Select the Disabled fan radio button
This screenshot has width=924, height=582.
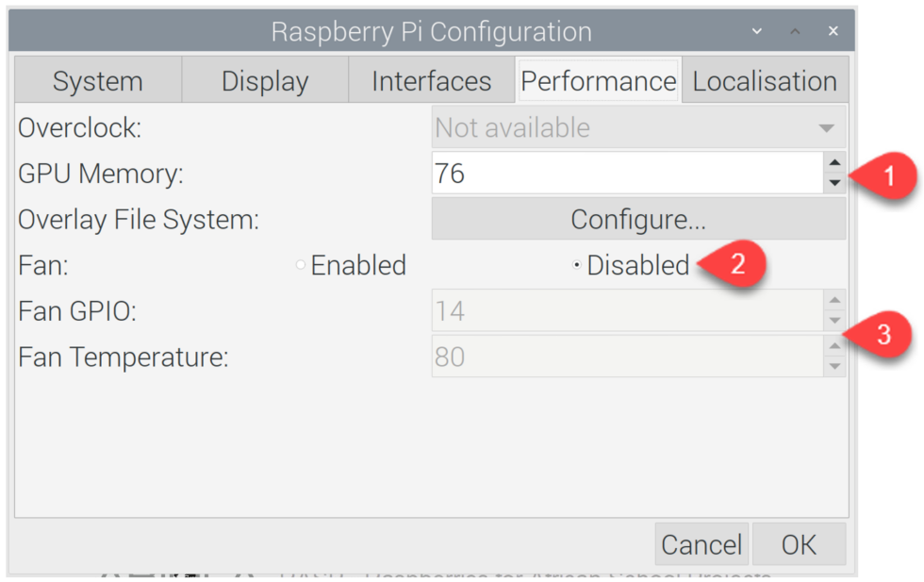pos(577,265)
